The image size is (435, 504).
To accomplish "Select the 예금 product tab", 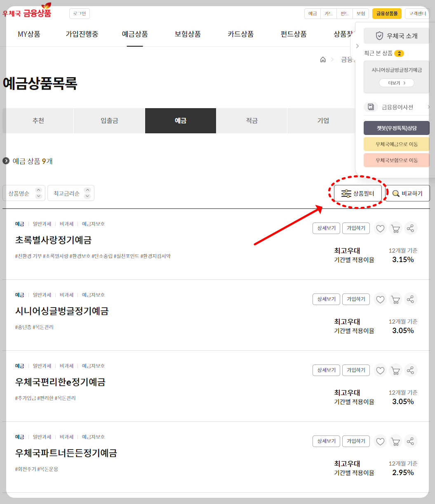I will click(181, 121).
